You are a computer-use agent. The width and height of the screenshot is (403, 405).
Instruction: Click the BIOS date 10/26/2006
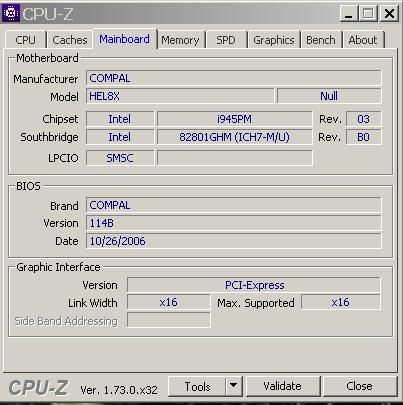tap(233, 241)
